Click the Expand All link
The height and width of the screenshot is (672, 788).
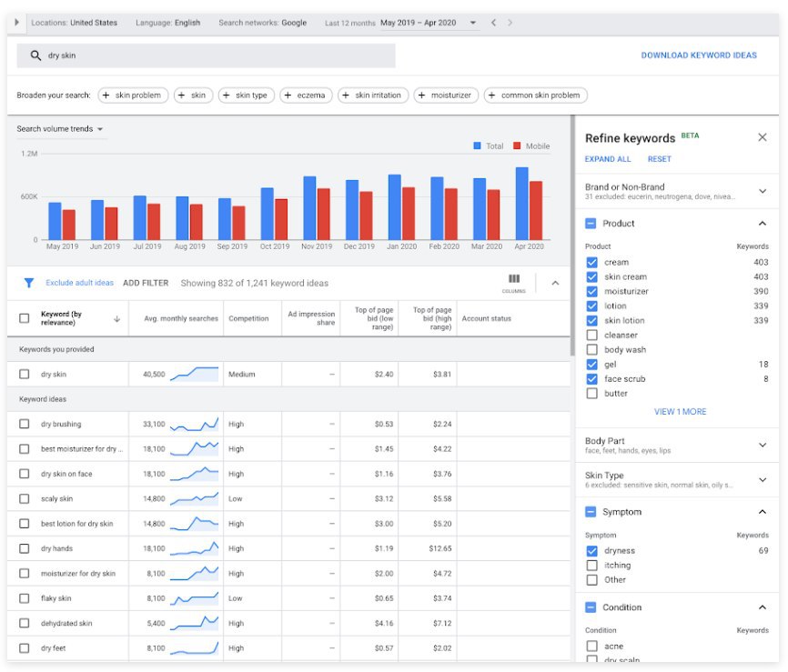click(x=607, y=159)
